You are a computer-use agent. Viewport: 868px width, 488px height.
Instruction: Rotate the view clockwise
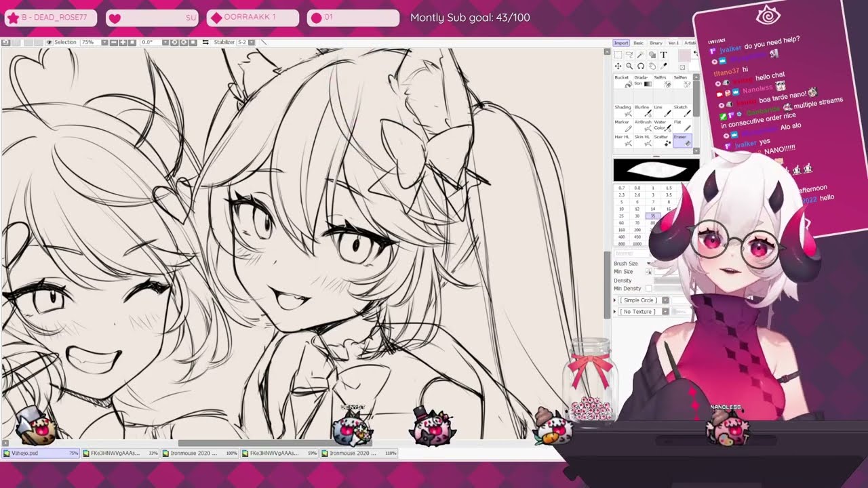pyautogui.click(x=184, y=42)
